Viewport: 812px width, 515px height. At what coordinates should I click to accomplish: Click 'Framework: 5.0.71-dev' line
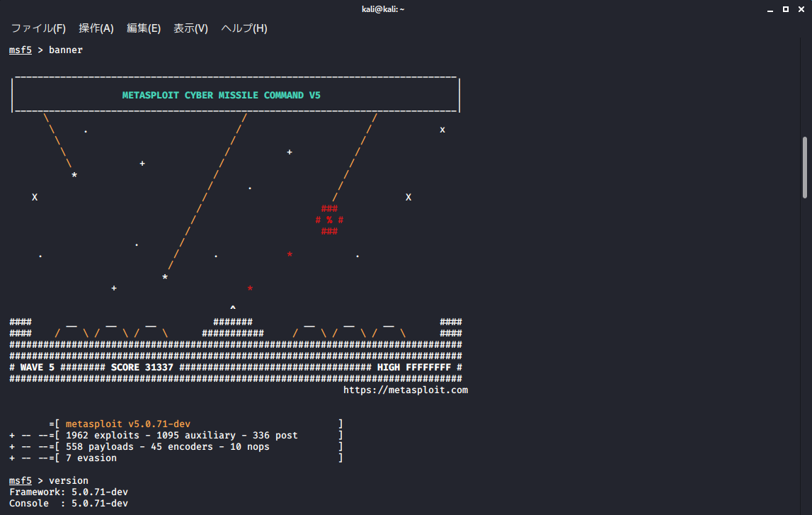coord(69,492)
